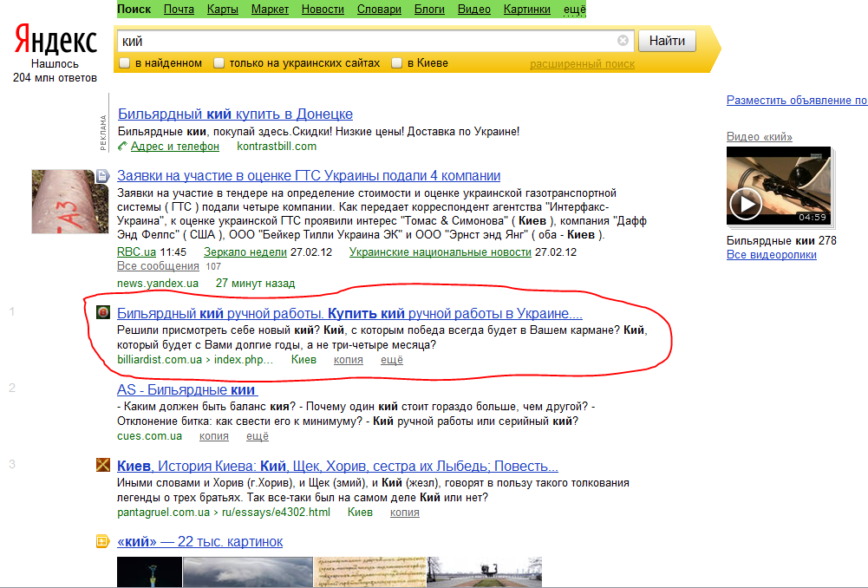The height and width of the screenshot is (588, 868).
Task: Play the Бильярдные кии video
Action: (746, 204)
